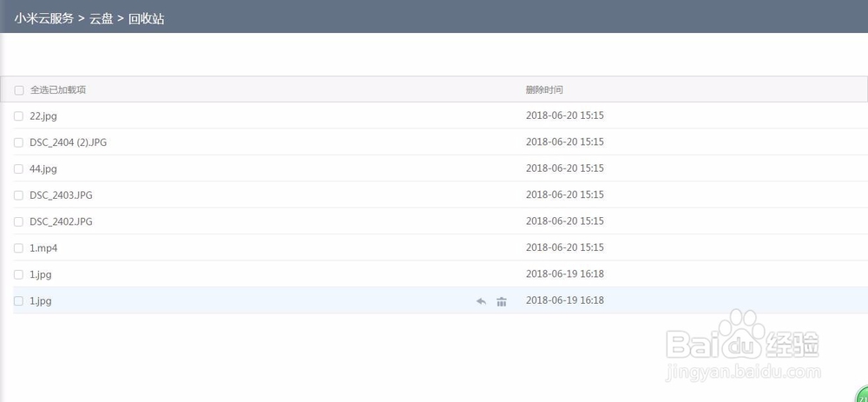Open 云盘 from the breadcrumb
The height and width of the screenshot is (402, 868).
[x=102, y=18]
